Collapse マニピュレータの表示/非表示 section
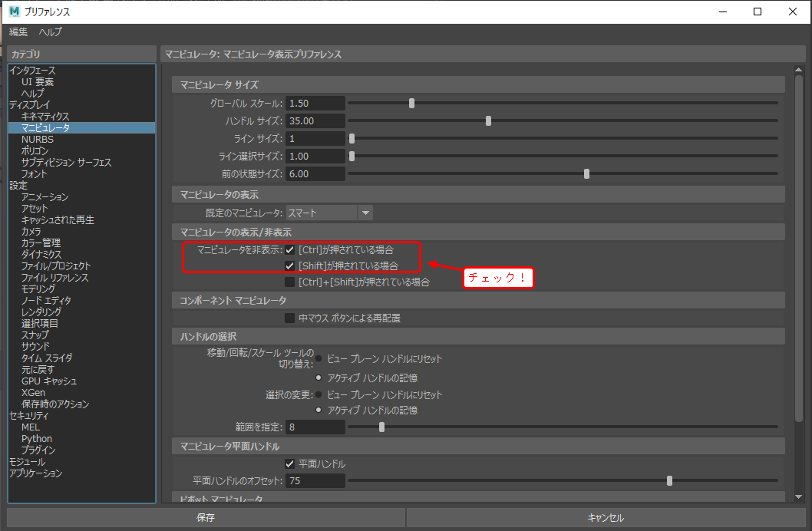Viewport: 812px width, 531px height. 478,232
